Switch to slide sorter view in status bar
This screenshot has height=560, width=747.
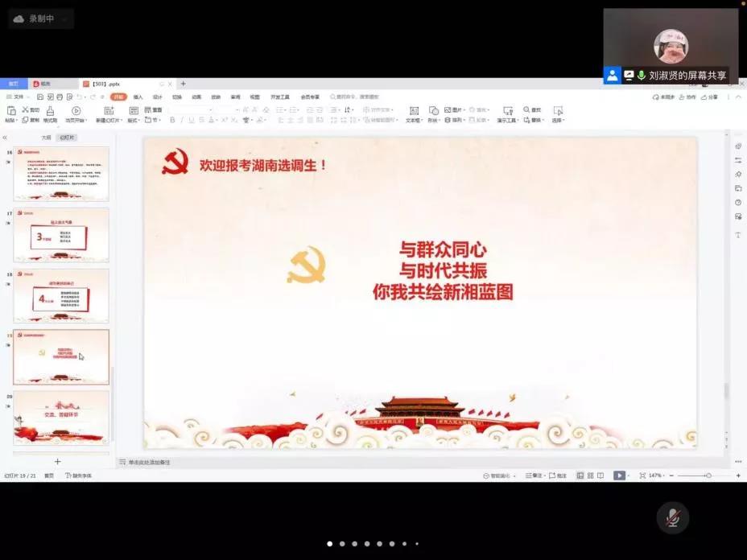pos(590,476)
